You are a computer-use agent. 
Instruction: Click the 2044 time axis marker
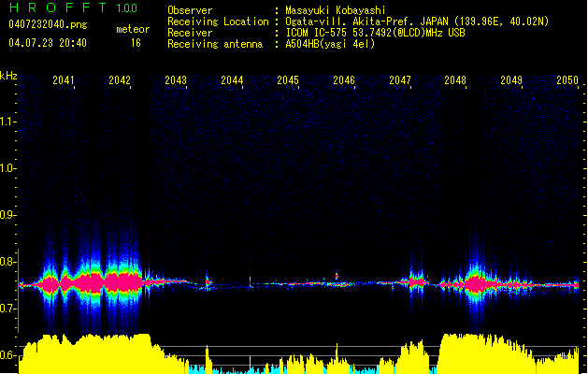tap(232, 80)
